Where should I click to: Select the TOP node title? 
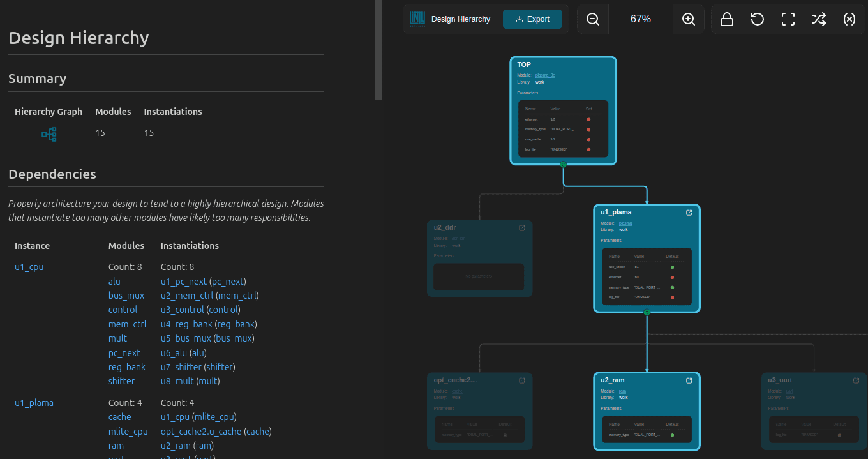(524, 64)
